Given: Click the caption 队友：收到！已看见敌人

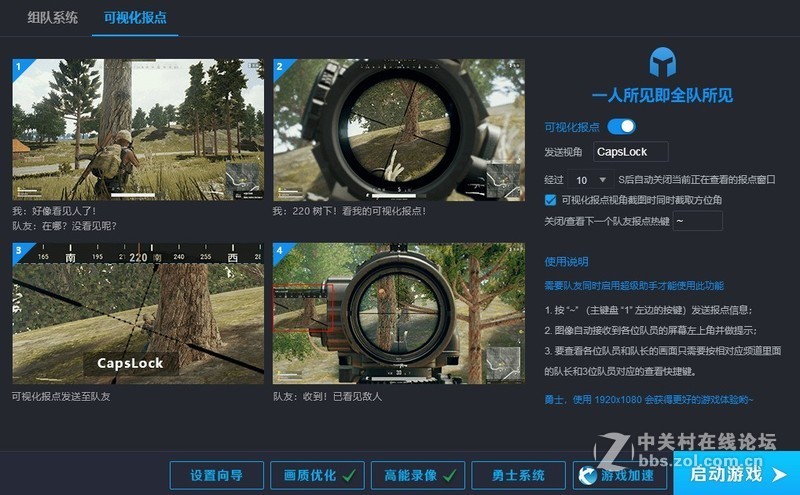Looking at the screenshot, I should click(328, 397).
